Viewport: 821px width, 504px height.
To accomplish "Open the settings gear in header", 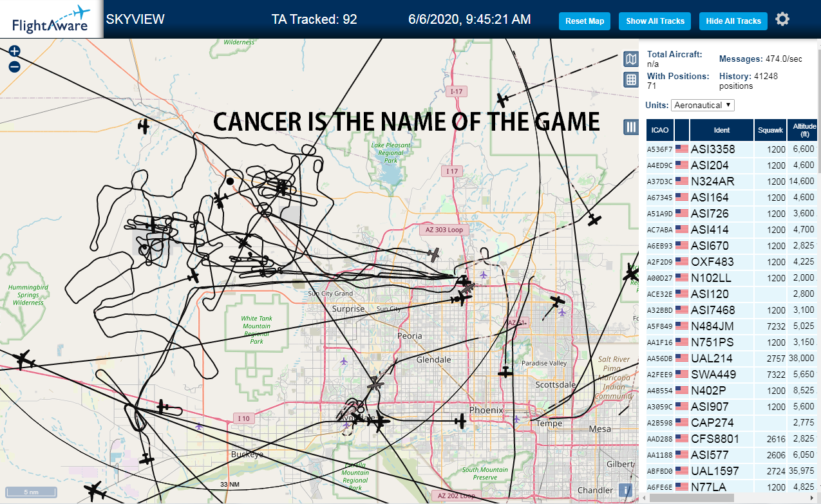I will 782,19.
